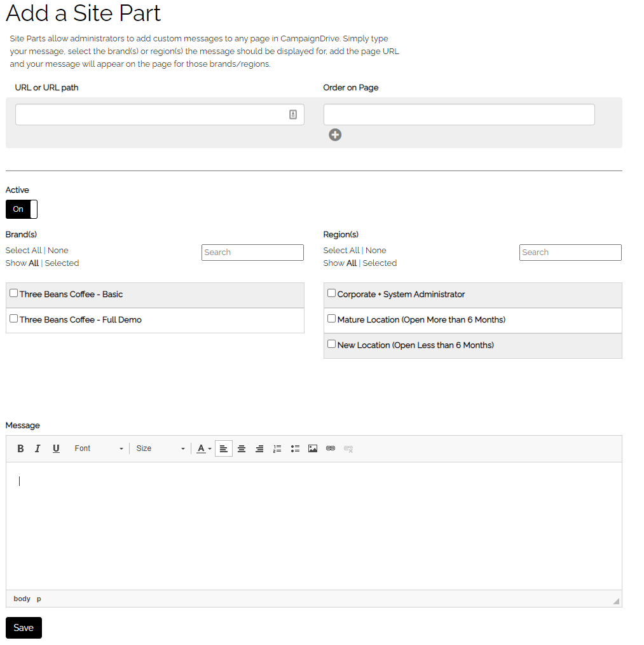
Task: Open the Size dropdown in editor
Action: [160, 448]
